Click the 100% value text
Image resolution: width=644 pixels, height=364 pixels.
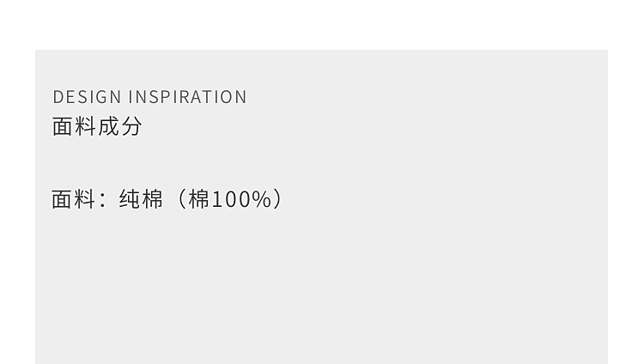point(241,199)
